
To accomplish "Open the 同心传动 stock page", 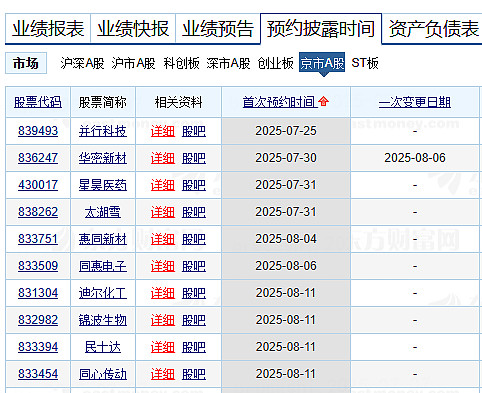I will coord(103,374).
